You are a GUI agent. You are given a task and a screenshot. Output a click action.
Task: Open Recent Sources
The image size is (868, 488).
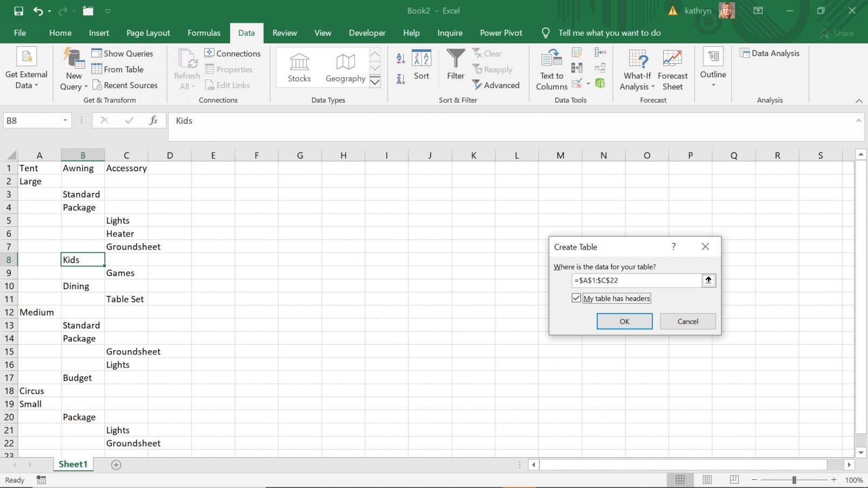coord(125,85)
